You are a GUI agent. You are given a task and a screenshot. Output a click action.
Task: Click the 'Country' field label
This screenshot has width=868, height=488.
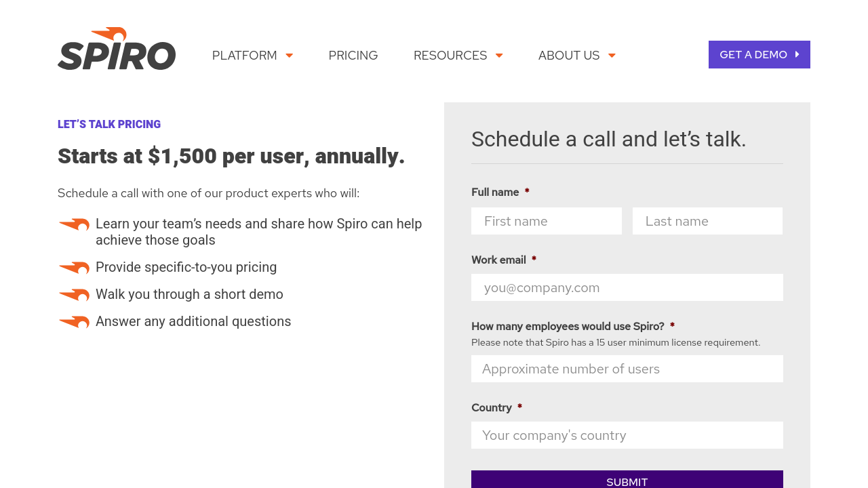coord(492,407)
